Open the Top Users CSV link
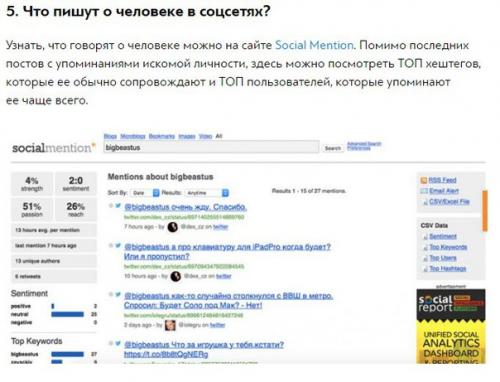 (x=443, y=258)
